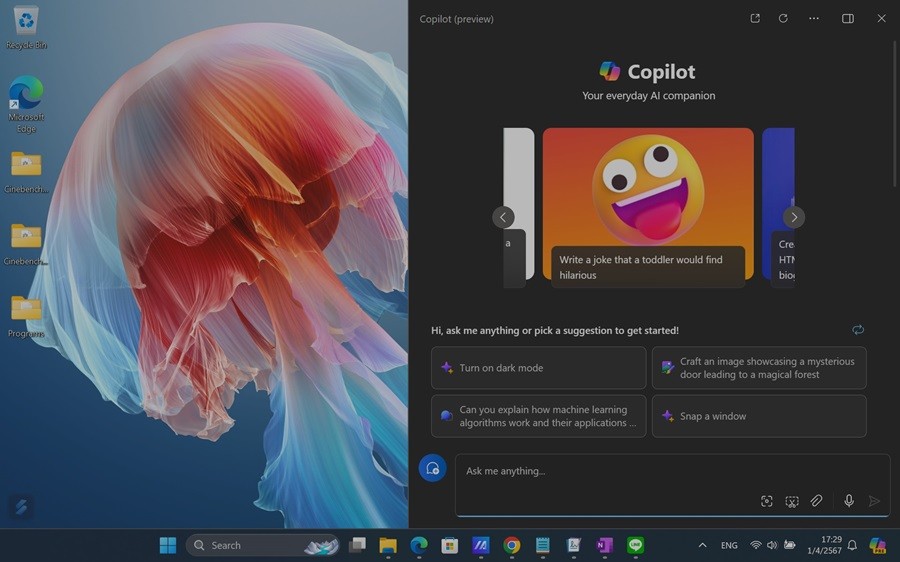Toggle the Copilot side-by-side pane layout
900x562 pixels.
[x=847, y=18]
